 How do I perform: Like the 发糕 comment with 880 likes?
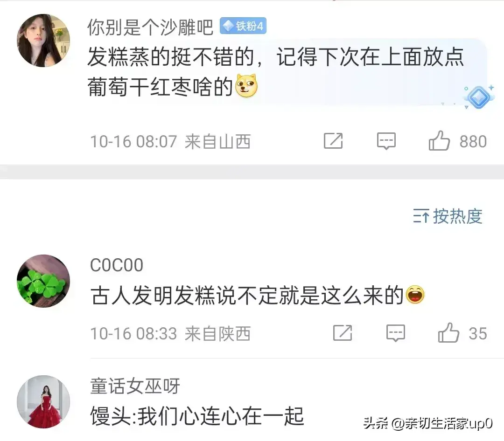coord(439,141)
